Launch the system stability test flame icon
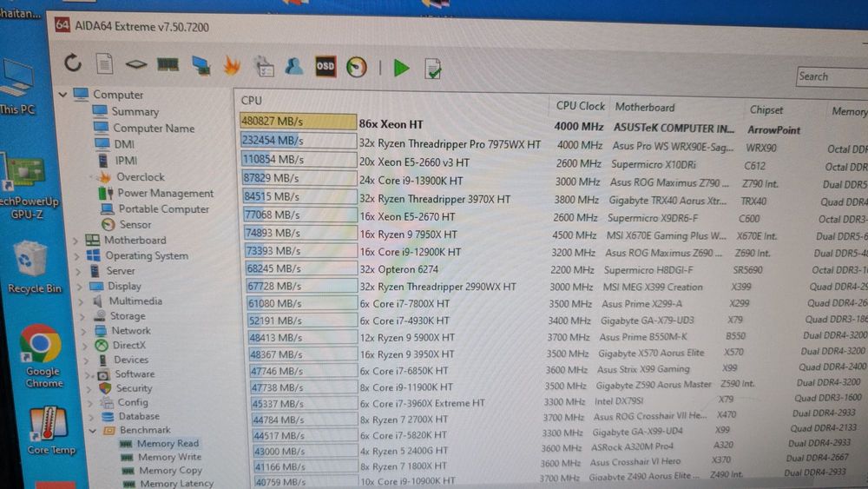This screenshot has width=868, height=489. 232,66
